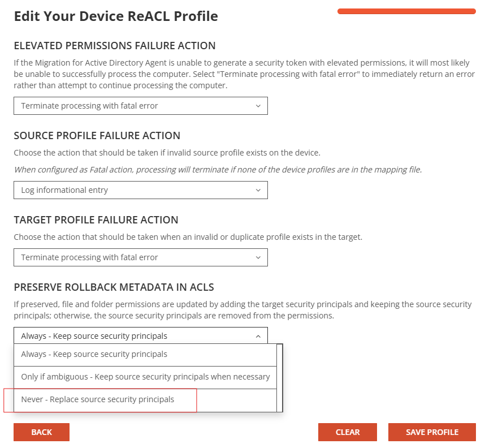485x448 pixels.
Task: Open the Source Profile Failure Action dropdown
Action: 140,190
